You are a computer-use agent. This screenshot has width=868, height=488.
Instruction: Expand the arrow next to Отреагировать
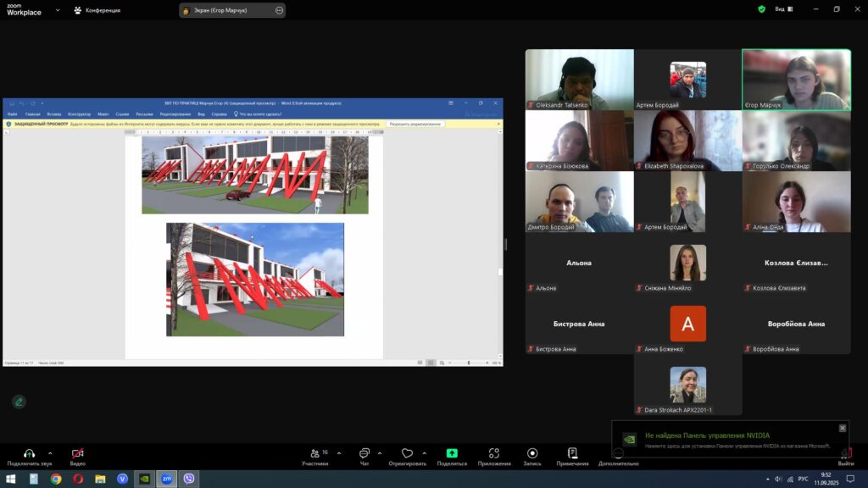coord(424,453)
